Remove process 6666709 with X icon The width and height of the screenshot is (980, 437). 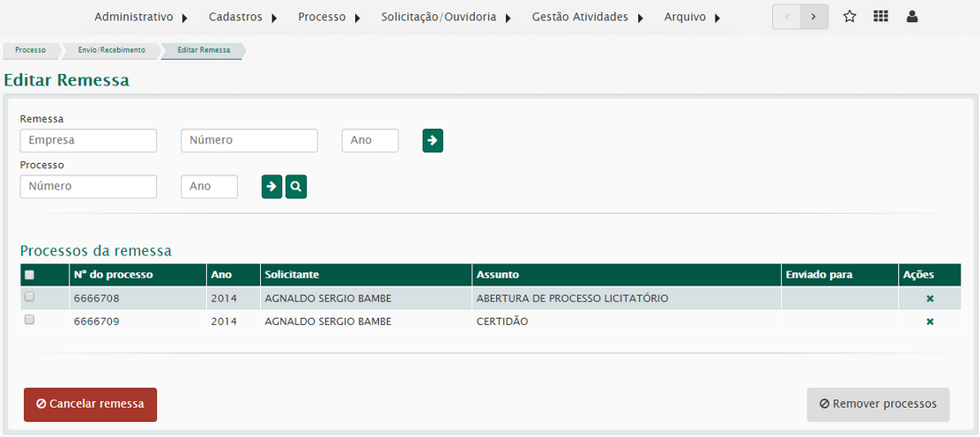coord(930,322)
